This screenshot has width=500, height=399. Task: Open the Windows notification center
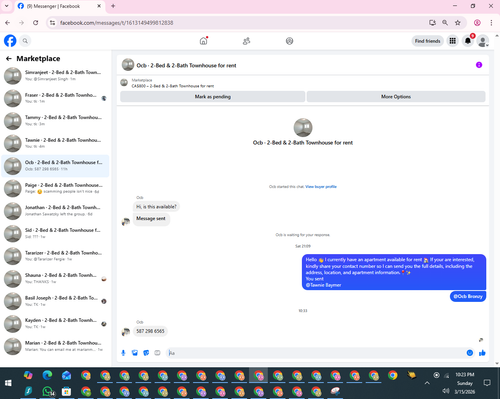(x=487, y=383)
